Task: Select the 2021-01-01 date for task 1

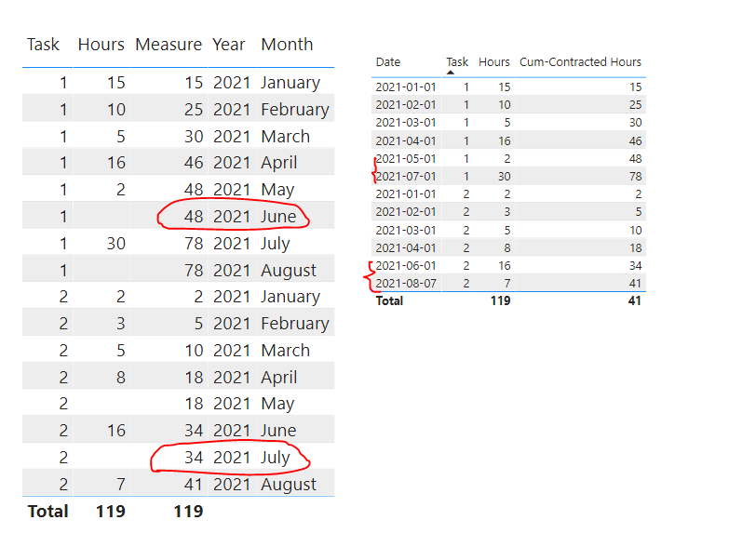Action: [x=406, y=87]
